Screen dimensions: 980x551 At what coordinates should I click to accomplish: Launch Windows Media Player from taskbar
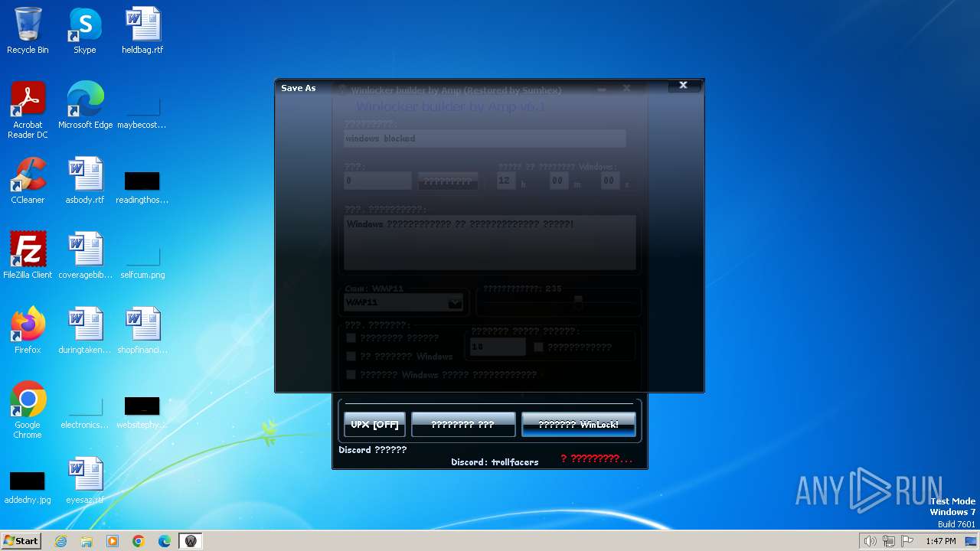[113, 541]
